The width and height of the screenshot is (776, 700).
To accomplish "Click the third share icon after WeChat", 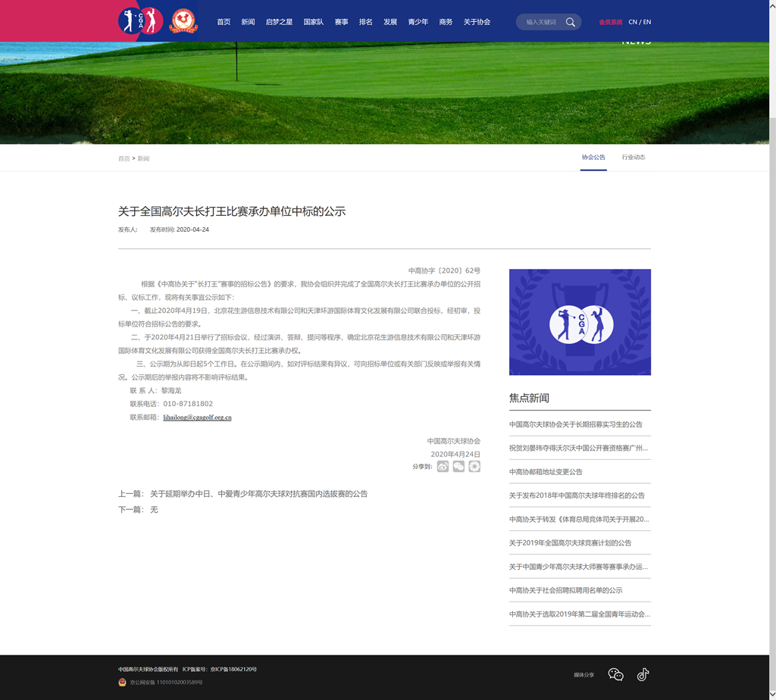I will tap(474, 467).
